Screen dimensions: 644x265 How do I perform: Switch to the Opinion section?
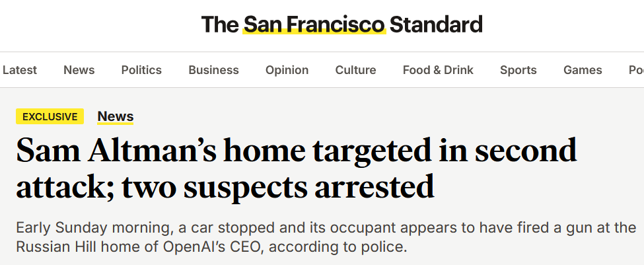(x=287, y=70)
